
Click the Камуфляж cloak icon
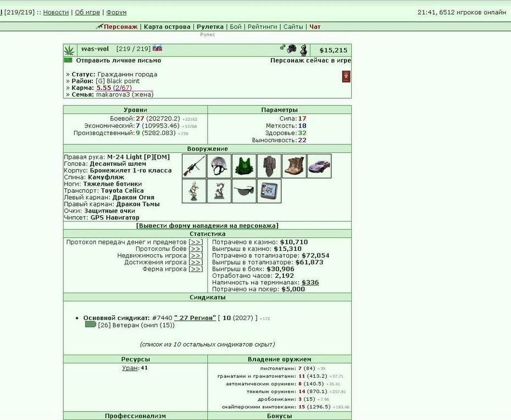pos(269,166)
